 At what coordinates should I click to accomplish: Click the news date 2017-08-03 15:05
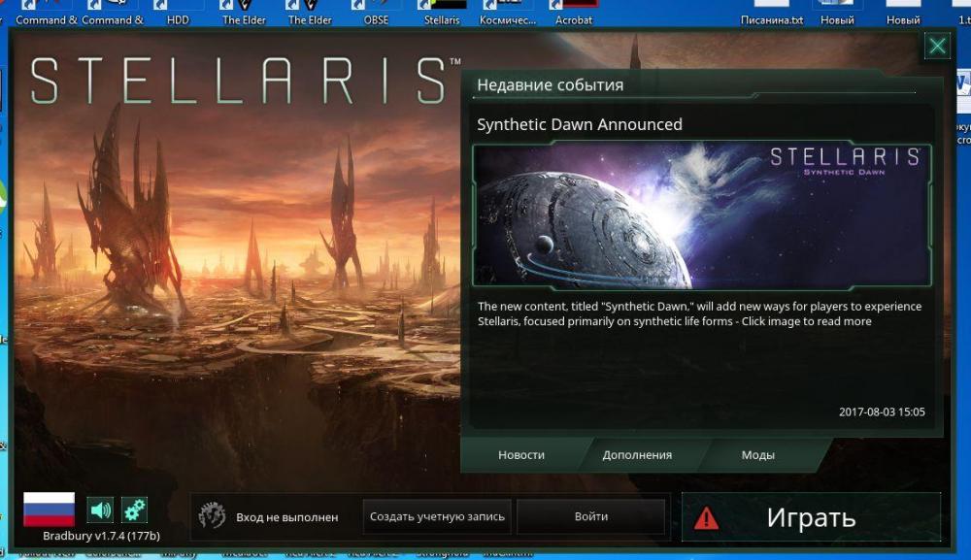click(x=882, y=412)
